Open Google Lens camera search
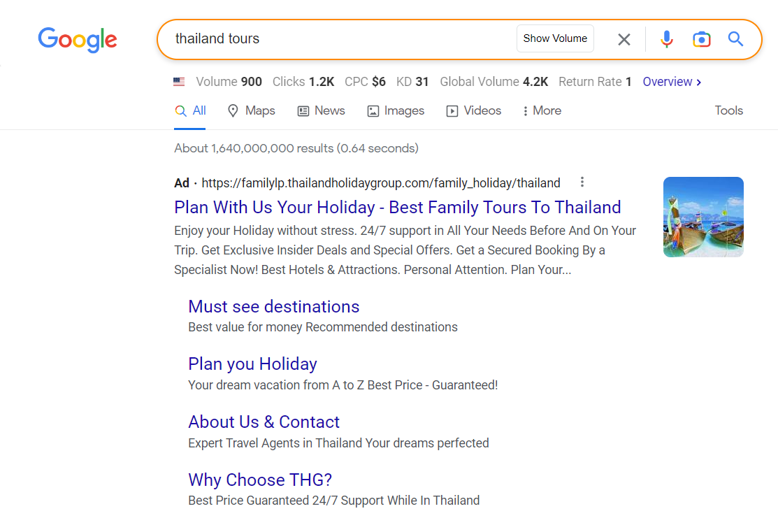 (x=701, y=39)
